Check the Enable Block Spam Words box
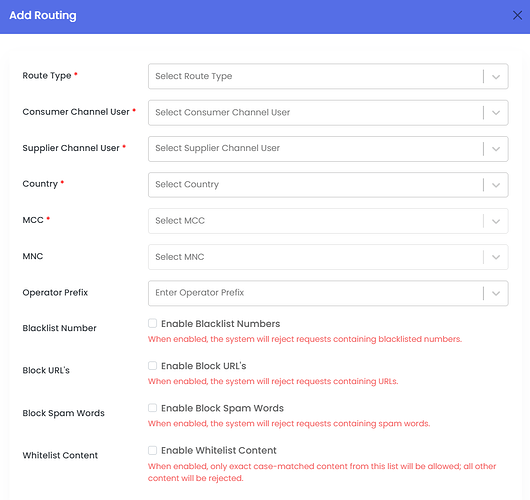This screenshot has width=530, height=500. click(x=152, y=408)
